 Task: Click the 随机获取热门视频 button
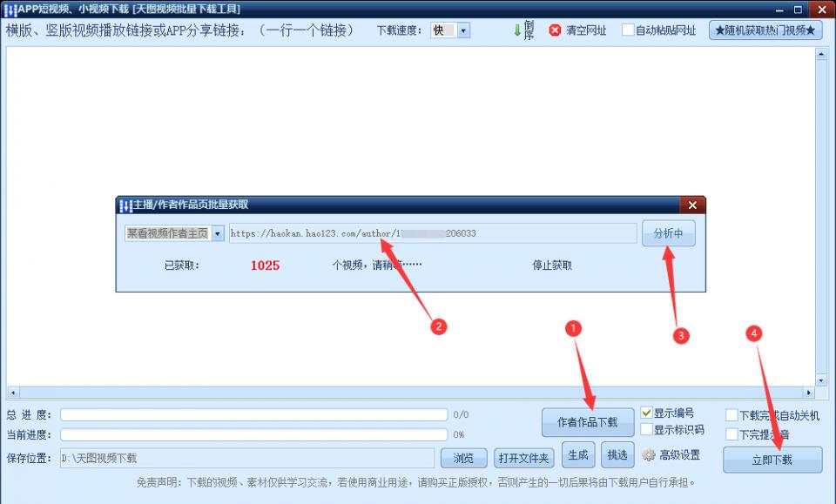pos(765,30)
